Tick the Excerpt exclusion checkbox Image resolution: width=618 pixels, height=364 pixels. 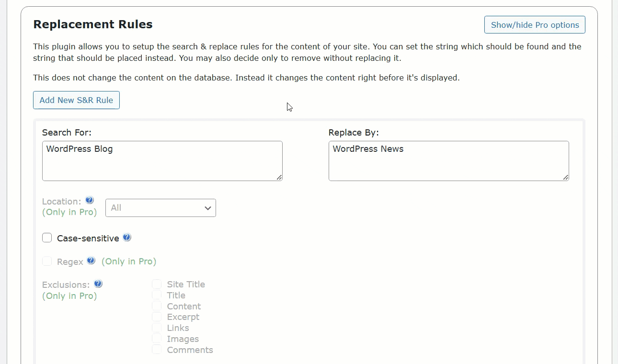(x=157, y=316)
